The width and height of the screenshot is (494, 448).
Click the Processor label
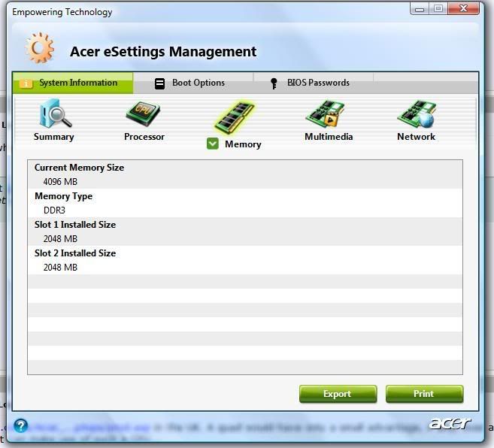144,137
